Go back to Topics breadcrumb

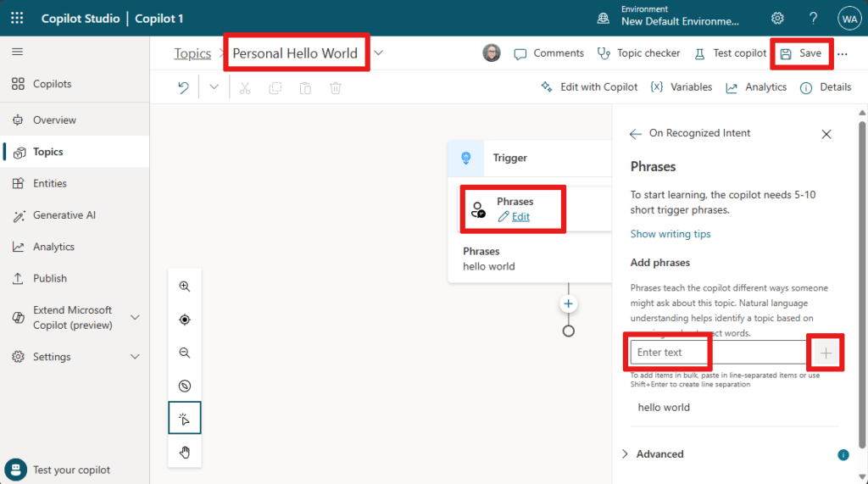click(x=192, y=53)
